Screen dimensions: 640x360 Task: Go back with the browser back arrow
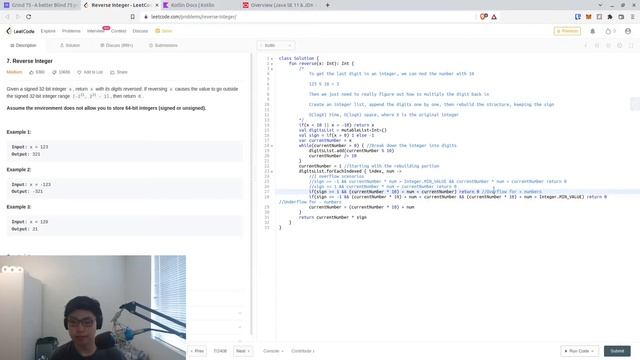click(7, 17)
